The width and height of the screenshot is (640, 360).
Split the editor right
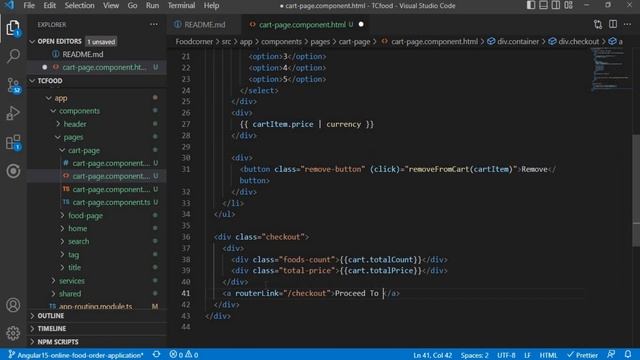613,24
